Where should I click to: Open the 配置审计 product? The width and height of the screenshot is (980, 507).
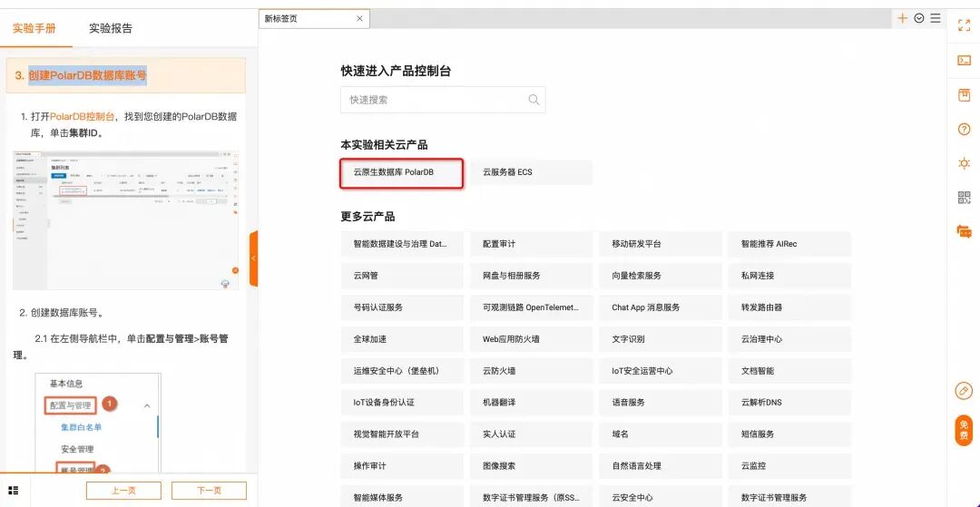[x=531, y=244]
